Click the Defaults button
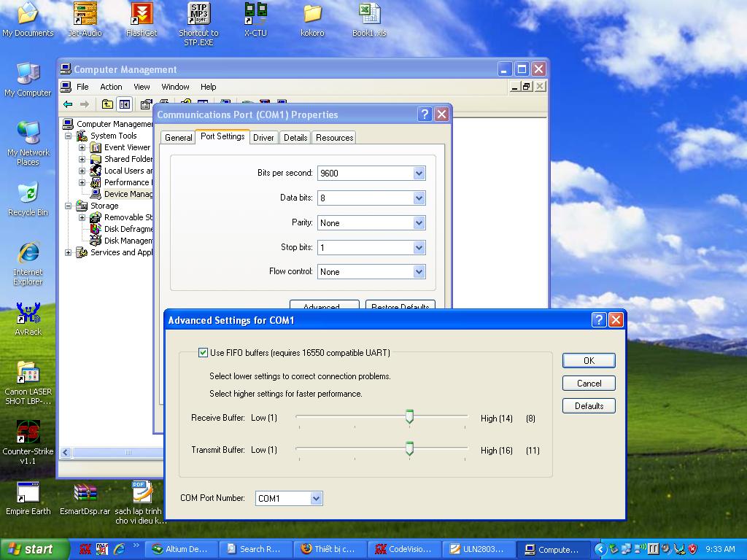The width and height of the screenshot is (747, 560). coord(589,406)
